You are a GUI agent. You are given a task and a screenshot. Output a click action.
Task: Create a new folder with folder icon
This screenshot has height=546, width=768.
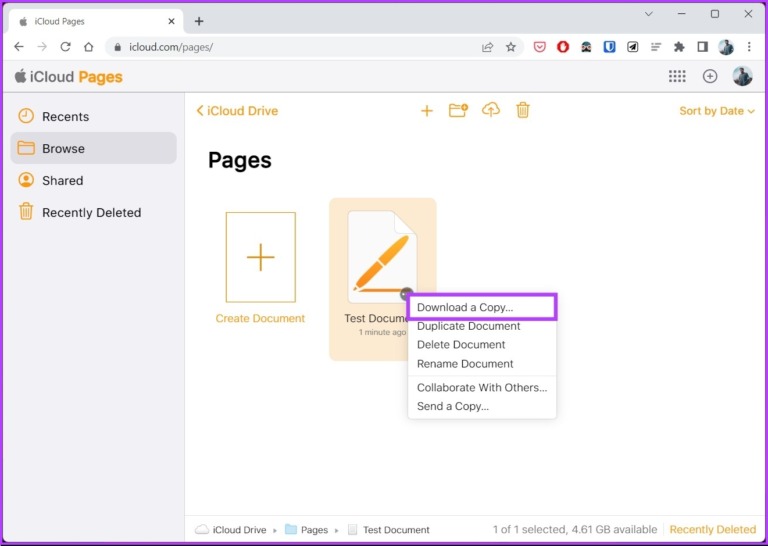coord(458,110)
